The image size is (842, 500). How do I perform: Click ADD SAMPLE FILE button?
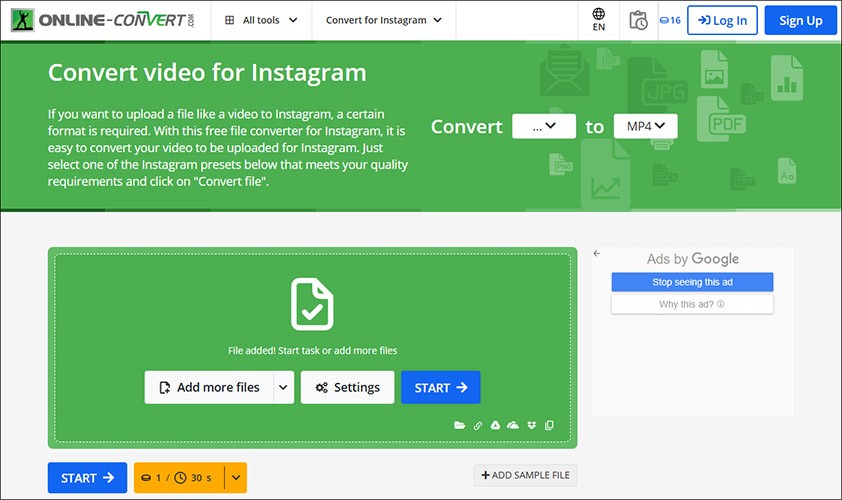pyautogui.click(x=525, y=475)
